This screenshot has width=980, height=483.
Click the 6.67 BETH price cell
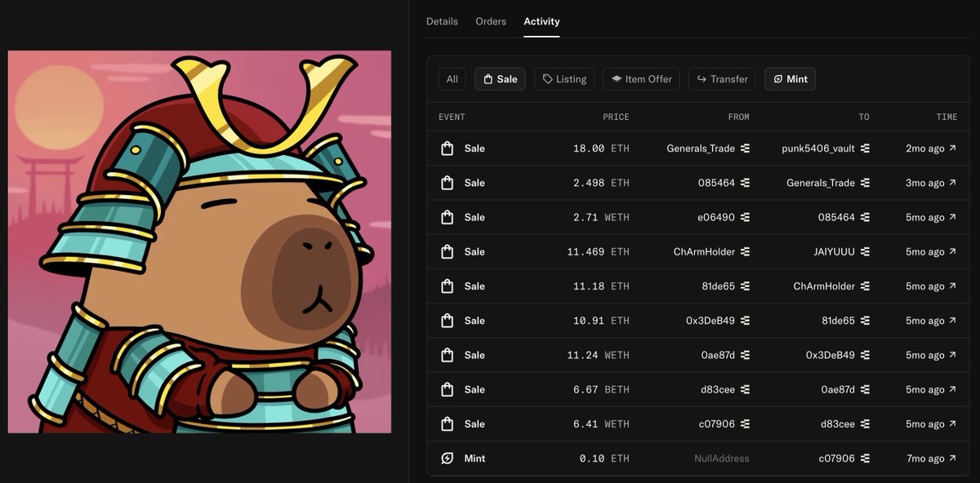[x=601, y=389]
